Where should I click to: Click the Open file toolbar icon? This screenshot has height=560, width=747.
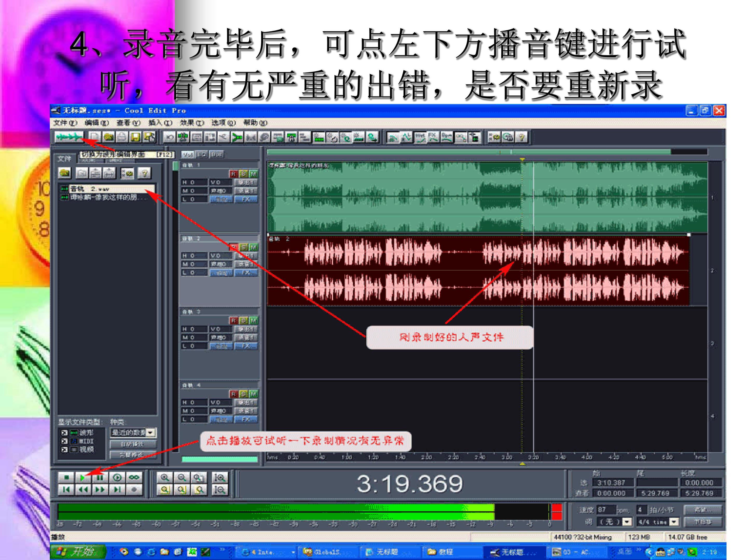(108, 137)
